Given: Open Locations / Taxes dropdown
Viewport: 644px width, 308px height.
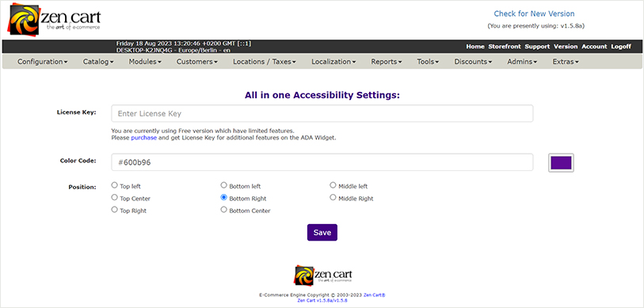Looking at the screenshot, I should (x=265, y=62).
